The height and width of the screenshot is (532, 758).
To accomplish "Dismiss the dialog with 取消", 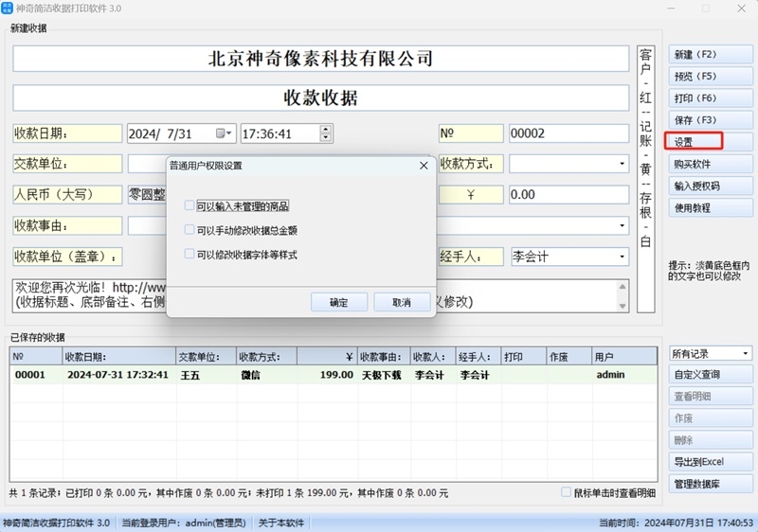I will click(402, 302).
